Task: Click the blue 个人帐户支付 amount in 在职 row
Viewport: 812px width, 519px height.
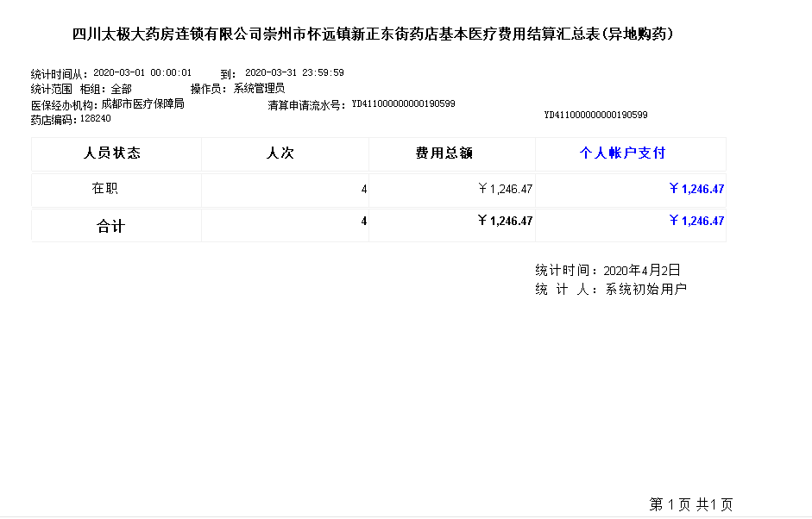Action: (696, 189)
